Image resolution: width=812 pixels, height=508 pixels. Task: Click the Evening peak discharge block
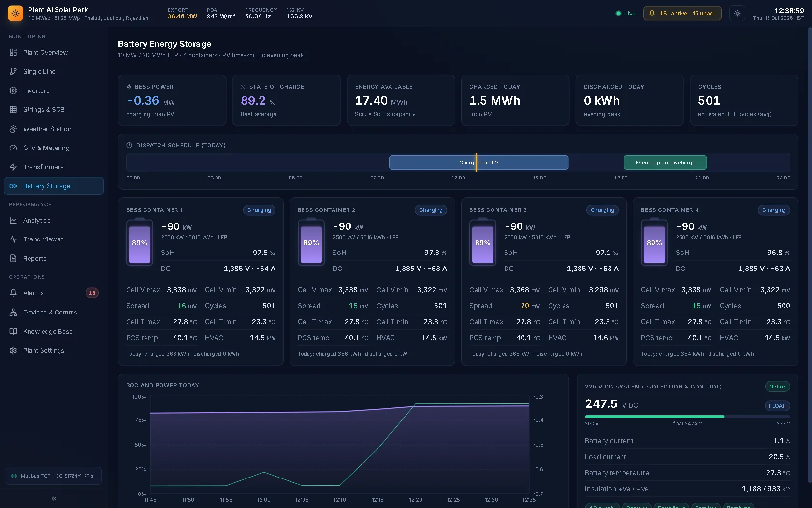point(665,163)
